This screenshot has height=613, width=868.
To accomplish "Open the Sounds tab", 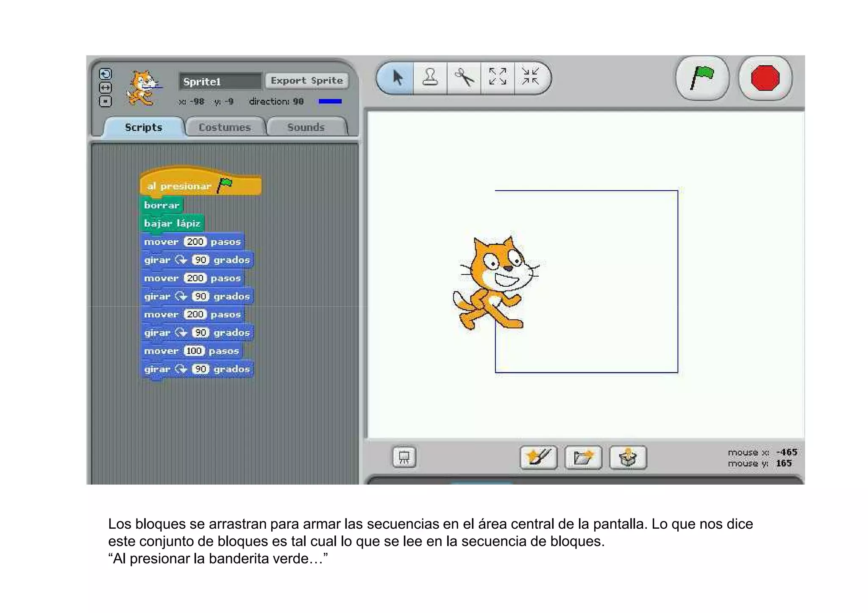I will pos(306,127).
